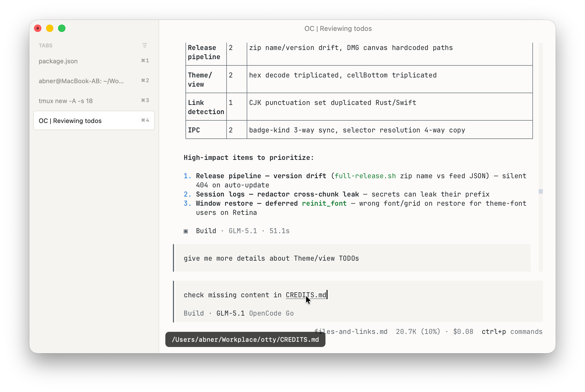Click the 'Build' agent label under the prompt
Image resolution: width=585 pixels, height=392 pixels.
click(x=194, y=313)
